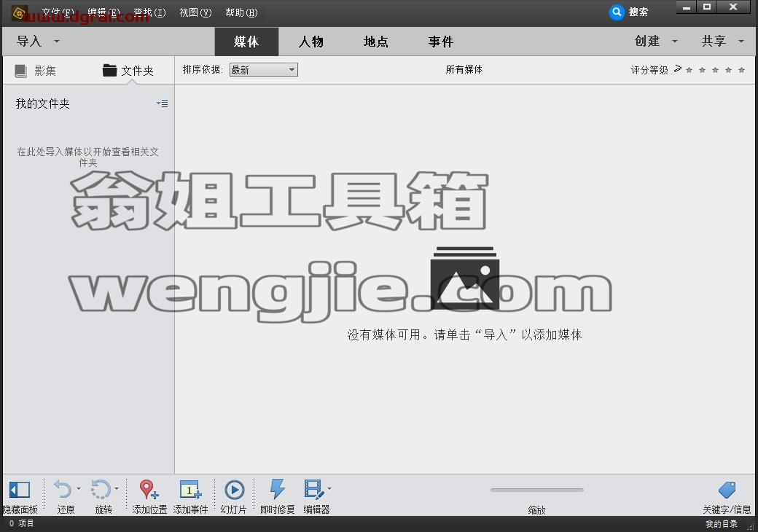Click the Rotate (旋转) icon
758x532 pixels.
coord(101,490)
